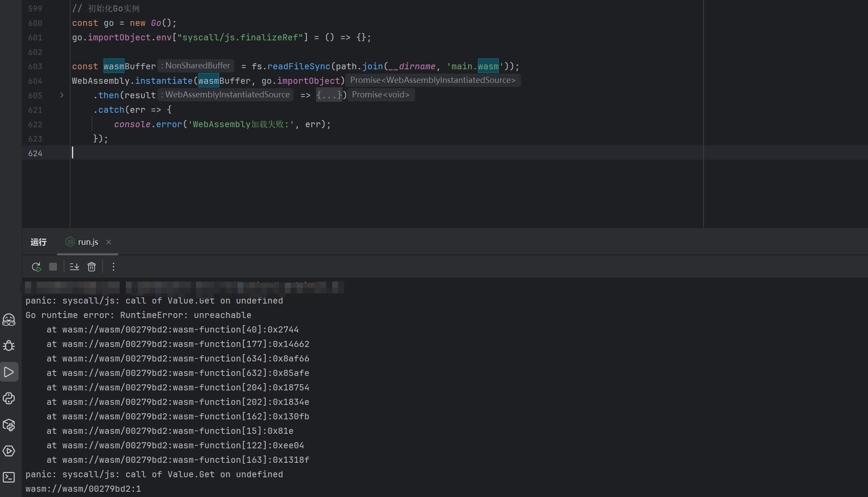Click the Promise<void> inlay hint
868x497 pixels.
coord(381,95)
